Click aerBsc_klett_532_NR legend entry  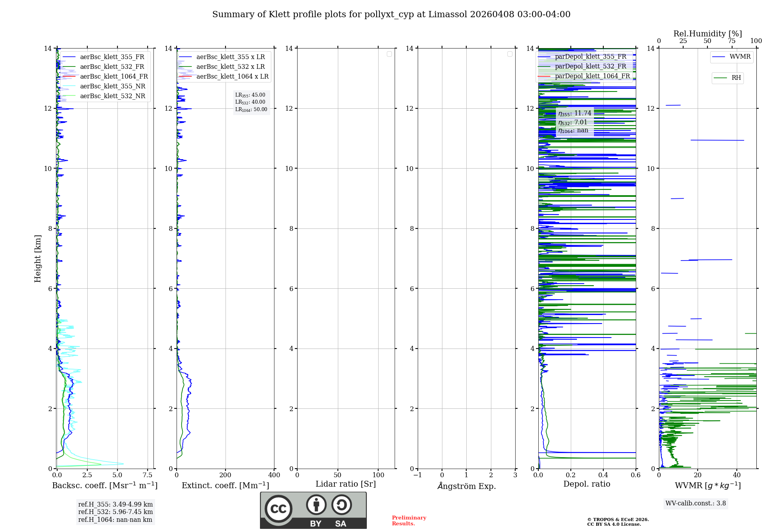coord(112,96)
